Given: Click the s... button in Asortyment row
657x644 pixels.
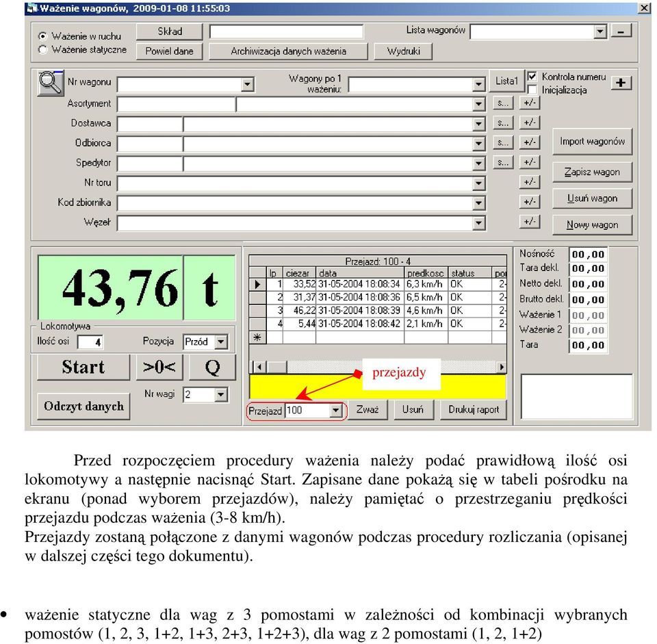Looking at the screenshot, I should [503, 103].
